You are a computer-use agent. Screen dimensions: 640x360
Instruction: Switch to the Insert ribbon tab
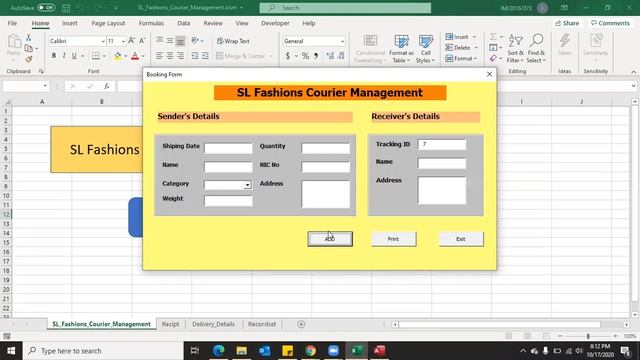pyautogui.click(x=70, y=23)
